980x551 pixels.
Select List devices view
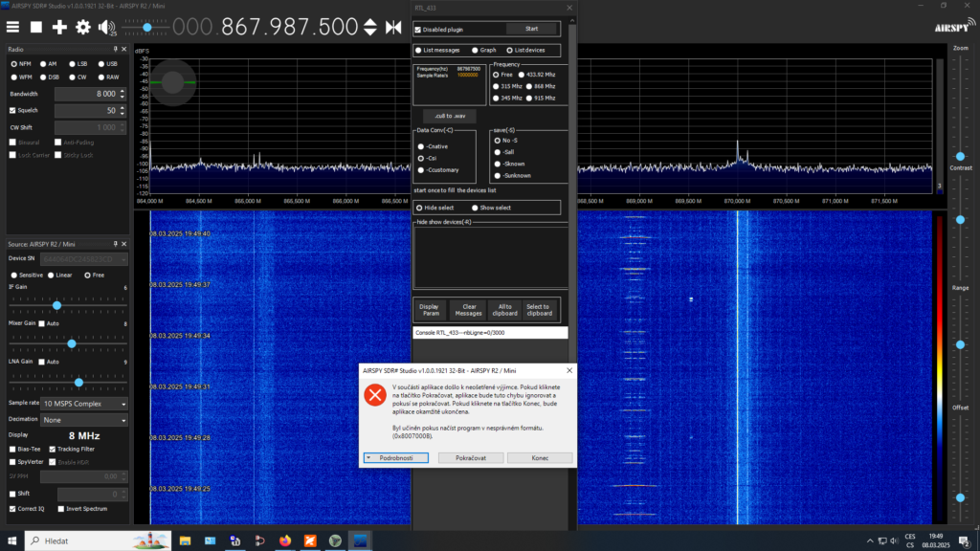(x=509, y=50)
